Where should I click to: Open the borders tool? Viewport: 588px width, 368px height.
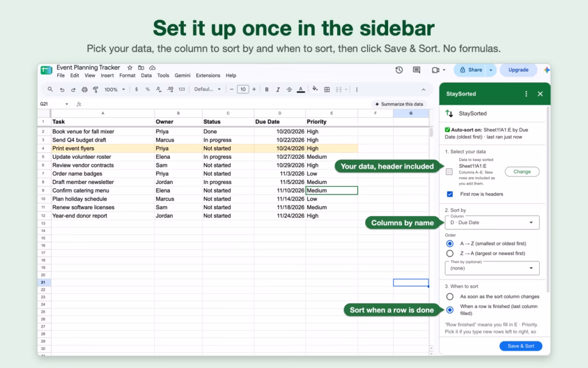pos(327,89)
